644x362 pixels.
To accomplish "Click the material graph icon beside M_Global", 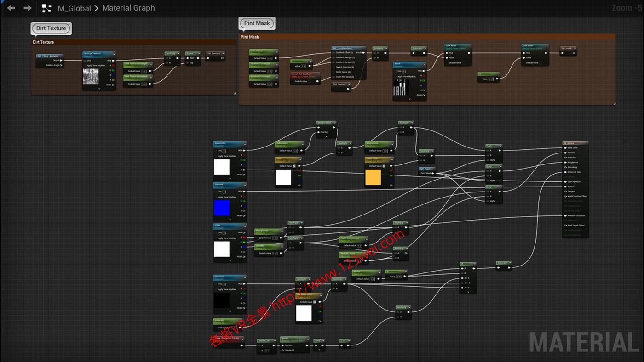I will coord(46,8).
